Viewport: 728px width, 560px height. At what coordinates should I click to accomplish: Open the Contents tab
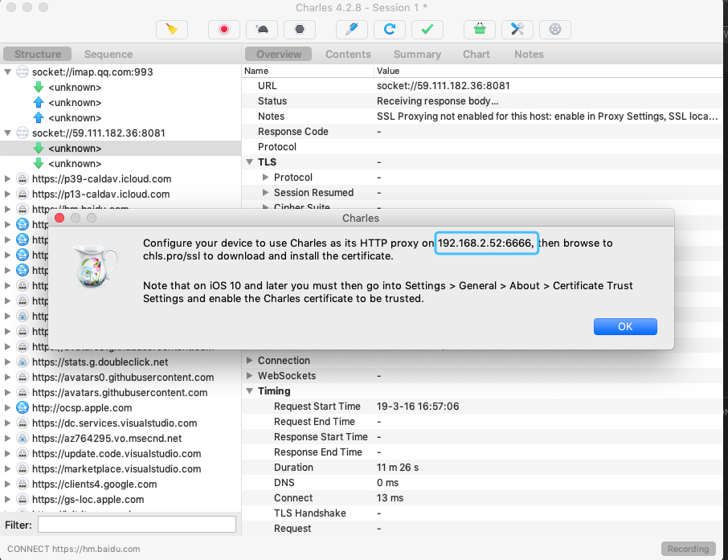click(x=348, y=54)
